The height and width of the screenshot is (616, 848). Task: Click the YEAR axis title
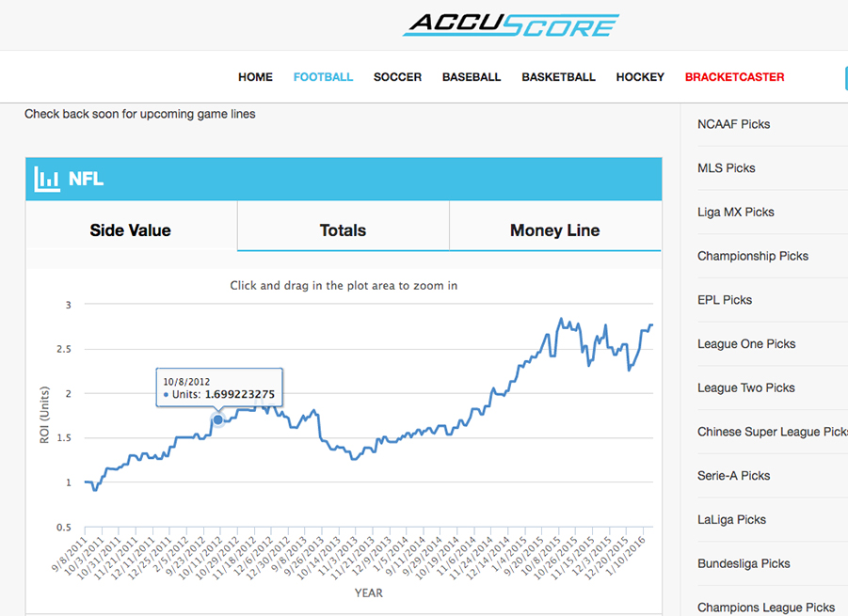(x=369, y=592)
